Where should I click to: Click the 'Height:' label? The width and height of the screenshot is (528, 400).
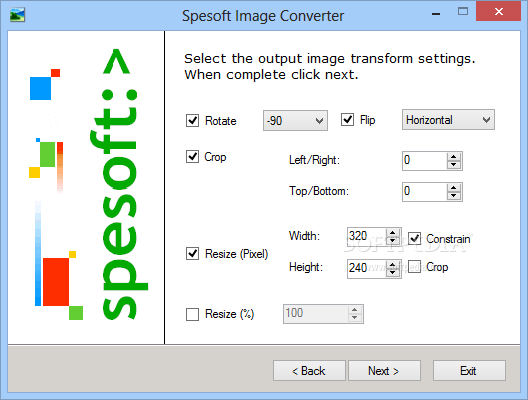[306, 267]
